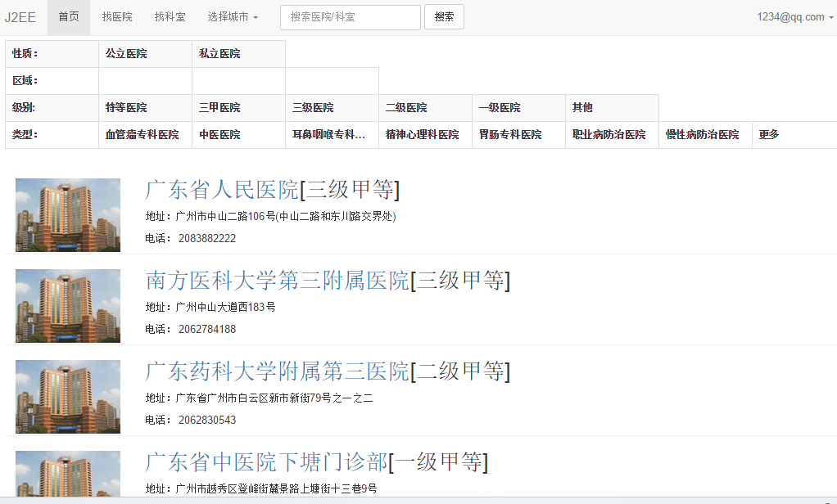Image resolution: width=837 pixels, height=504 pixels.
Task: Select the 二级医院 level filter
Action: [406, 107]
